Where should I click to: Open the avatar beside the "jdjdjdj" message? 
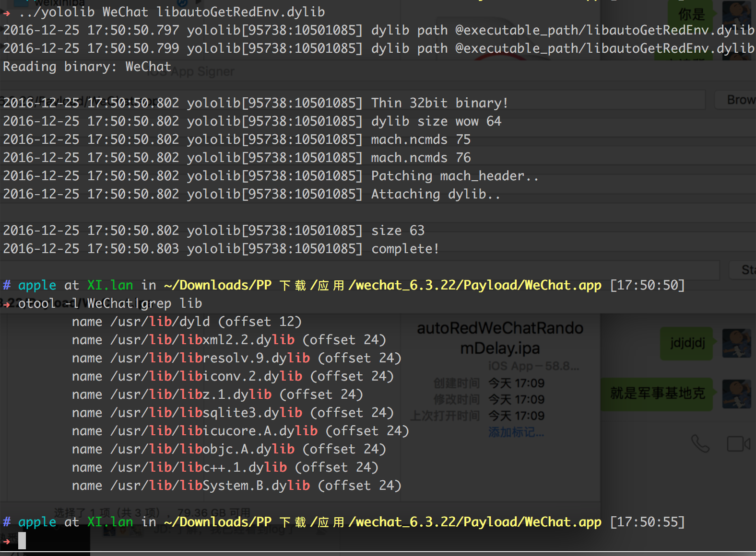pyautogui.click(x=736, y=343)
